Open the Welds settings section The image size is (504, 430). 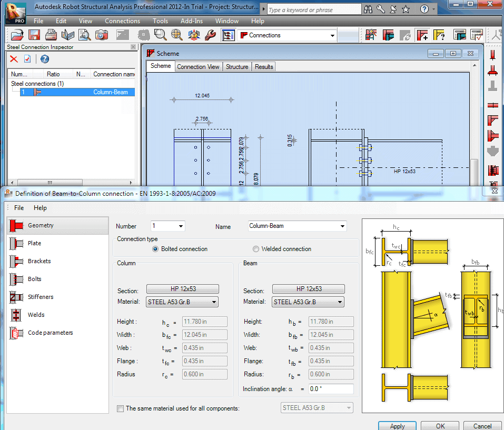pyautogui.click(x=36, y=315)
